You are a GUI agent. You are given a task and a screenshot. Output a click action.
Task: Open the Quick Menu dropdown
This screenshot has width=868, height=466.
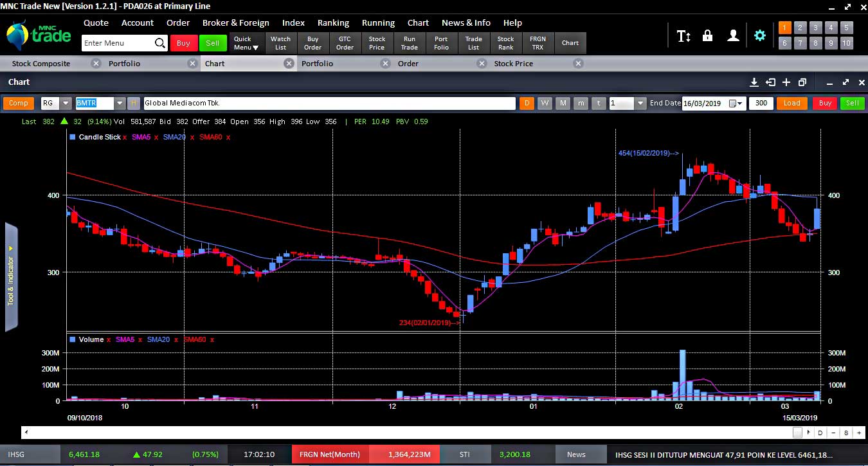click(x=246, y=43)
